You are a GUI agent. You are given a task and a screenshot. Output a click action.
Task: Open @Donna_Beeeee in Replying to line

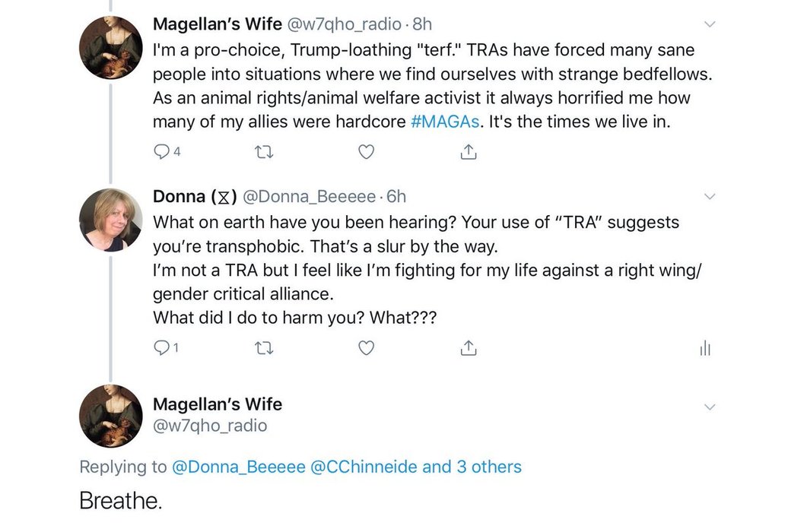239,467
